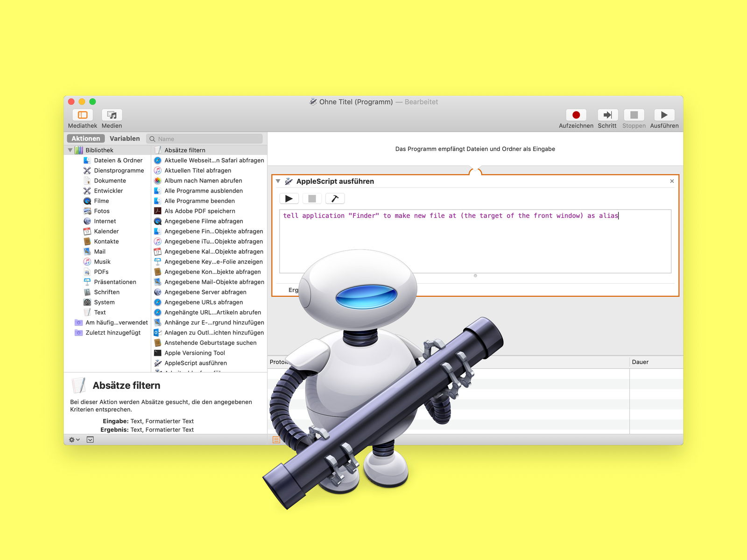This screenshot has height=560, width=747.
Task: Run the workflow with Ausführen
Action: (x=664, y=115)
